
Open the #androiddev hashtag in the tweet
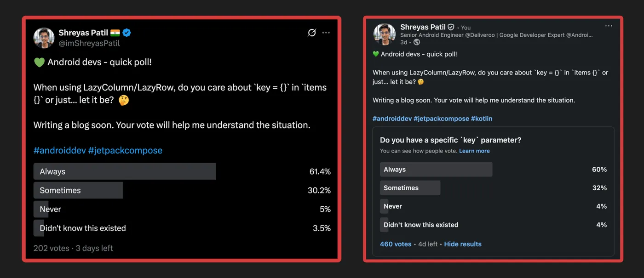pyautogui.click(x=59, y=150)
